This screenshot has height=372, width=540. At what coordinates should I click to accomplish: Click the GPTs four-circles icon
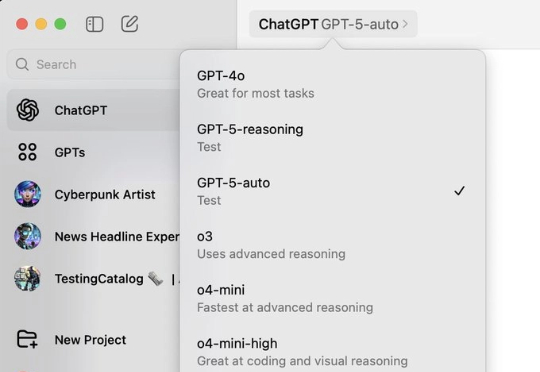point(27,152)
